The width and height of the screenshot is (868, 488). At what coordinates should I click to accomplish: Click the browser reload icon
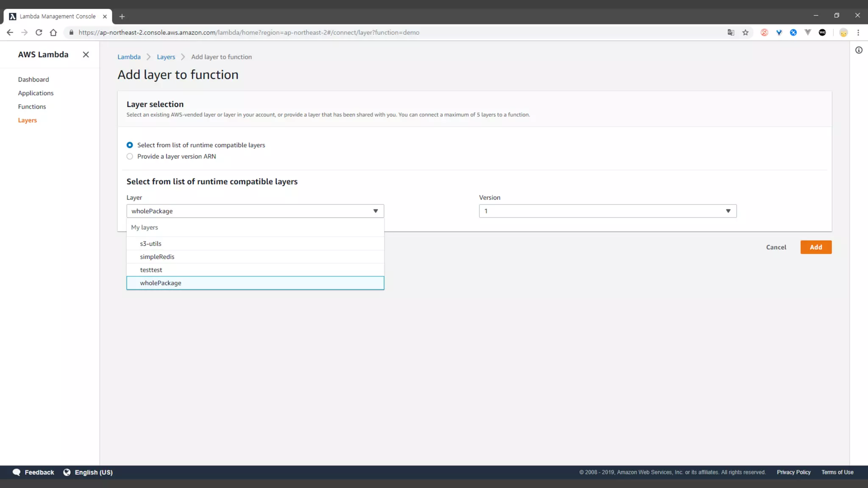pyautogui.click(x=39, y=33)
